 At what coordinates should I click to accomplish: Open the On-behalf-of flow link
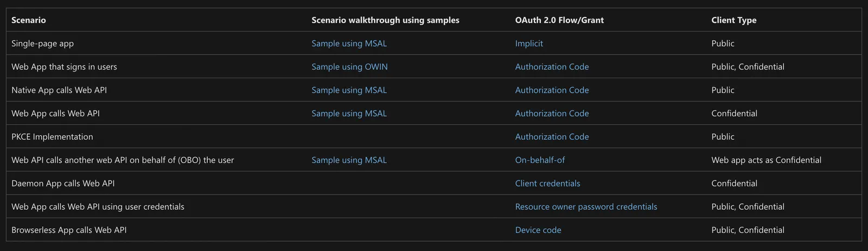[540, 160]
